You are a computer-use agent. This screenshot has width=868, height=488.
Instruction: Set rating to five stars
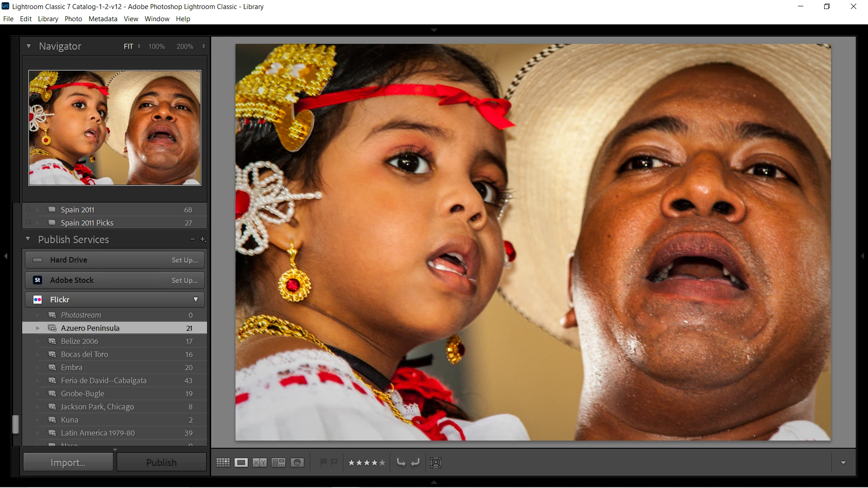(x=382, y=462)
